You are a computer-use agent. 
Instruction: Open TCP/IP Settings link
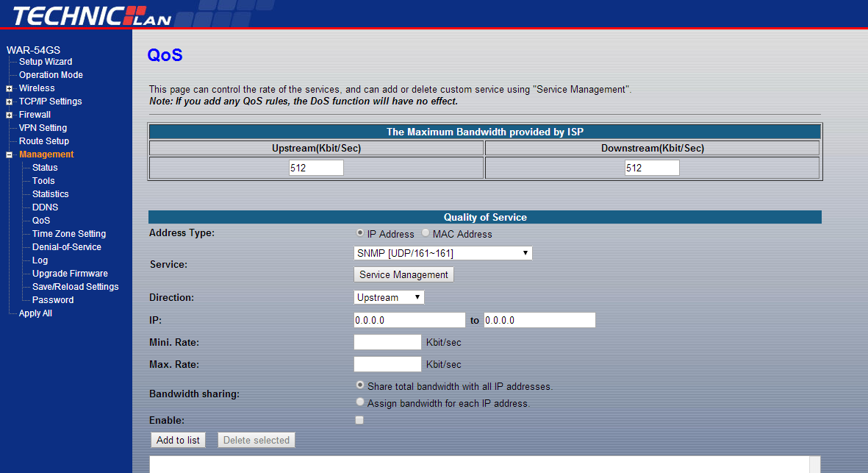51,102
